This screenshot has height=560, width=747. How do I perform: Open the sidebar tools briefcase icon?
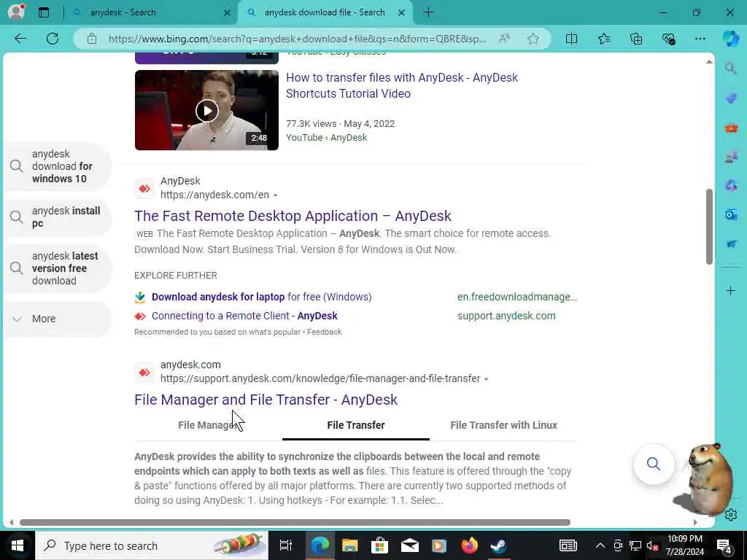(731, 128)
